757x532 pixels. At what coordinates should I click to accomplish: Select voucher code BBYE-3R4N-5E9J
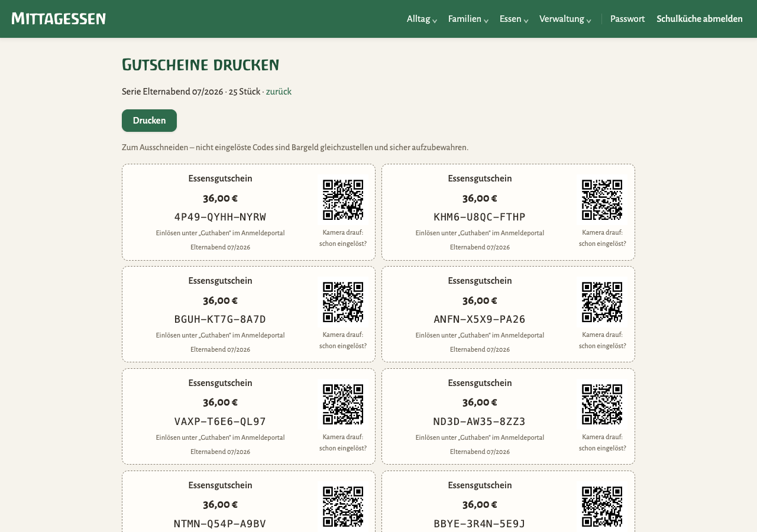[480, 524]
